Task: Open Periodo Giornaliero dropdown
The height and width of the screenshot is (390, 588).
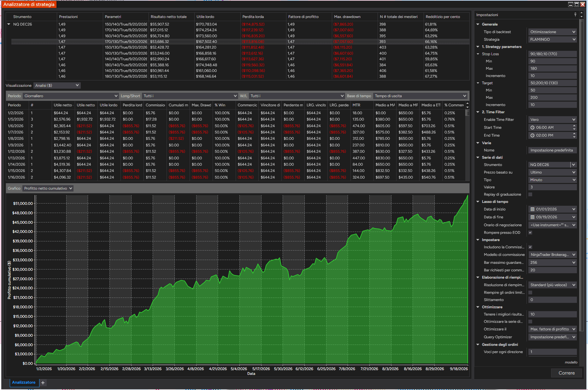Action: coord(71,96)
